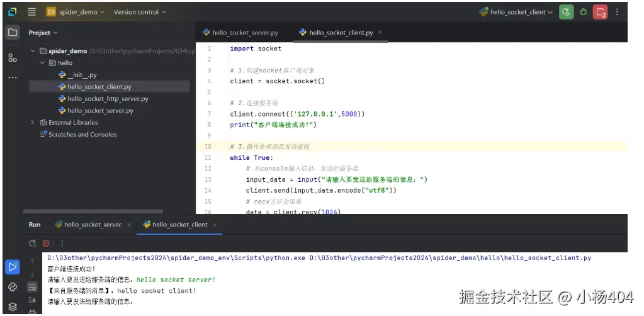Click 'client = socket.socket()' code line
This screenshot has height=316, width=644.
[x=277, y=81]
